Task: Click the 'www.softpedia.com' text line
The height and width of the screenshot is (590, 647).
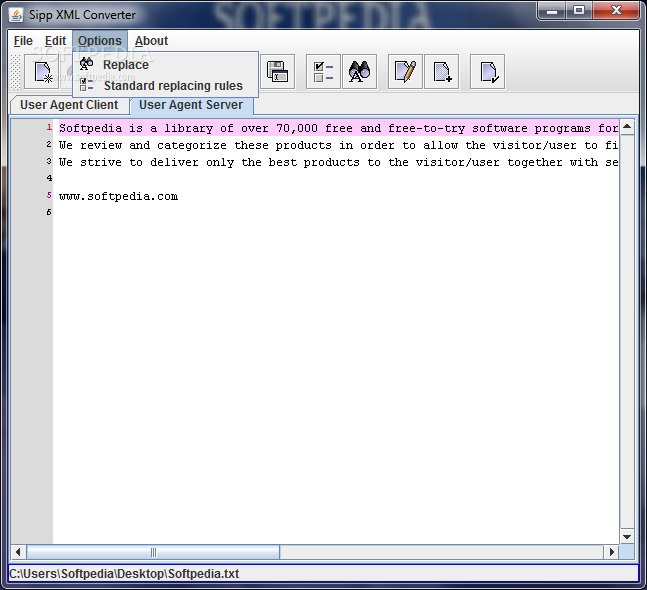Action: (118, 196)
